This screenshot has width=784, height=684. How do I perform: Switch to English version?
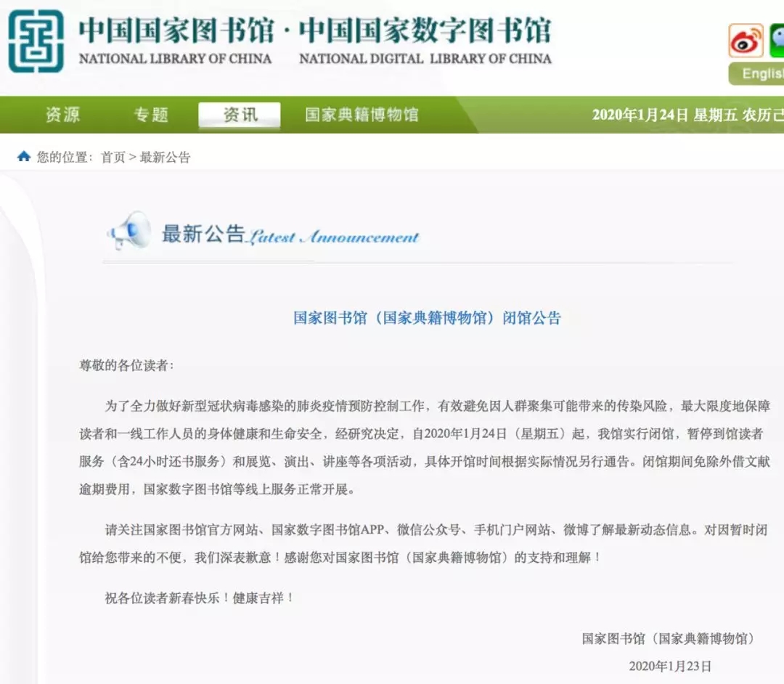pos(756,73)
